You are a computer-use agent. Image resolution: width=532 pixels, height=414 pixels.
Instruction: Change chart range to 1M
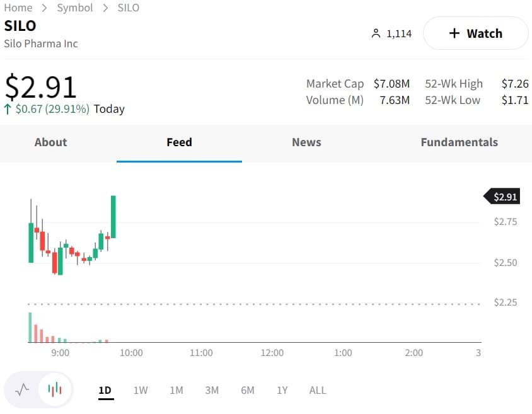coord(176,391)
